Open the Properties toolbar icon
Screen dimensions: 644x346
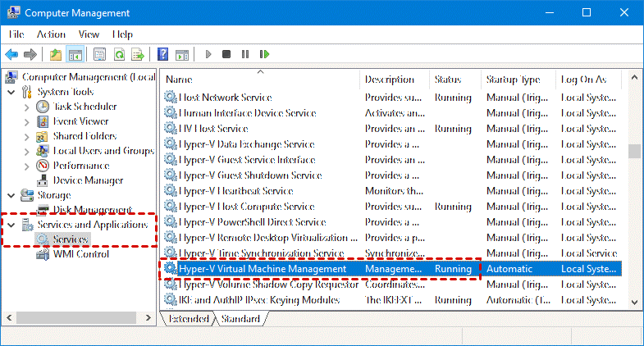tap(99, 54)
